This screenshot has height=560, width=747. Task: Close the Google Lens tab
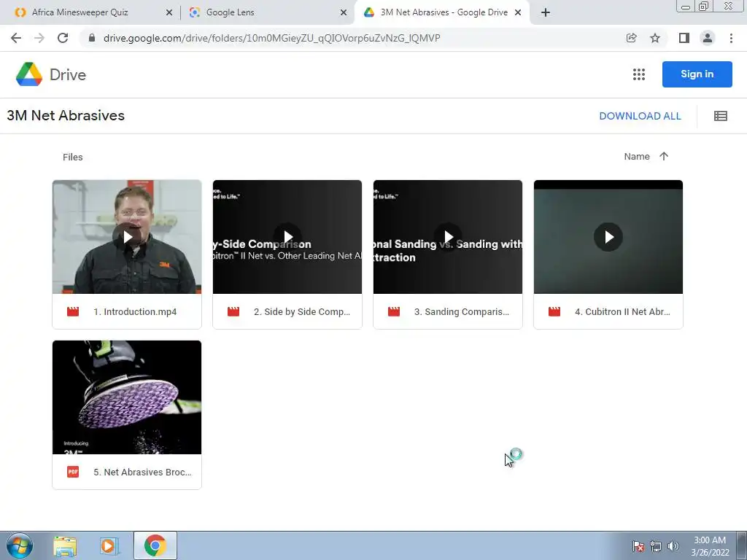point(344,13)
